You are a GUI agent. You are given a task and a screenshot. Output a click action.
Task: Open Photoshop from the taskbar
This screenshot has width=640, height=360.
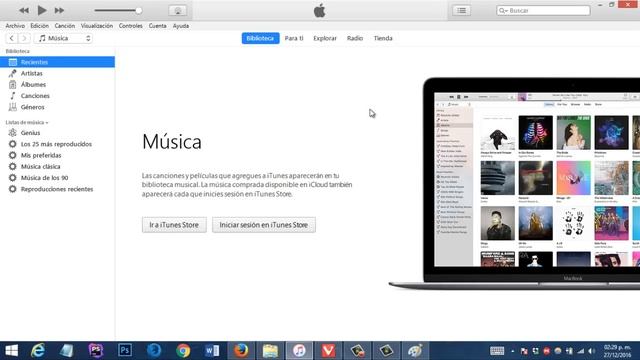click(125, 351)
